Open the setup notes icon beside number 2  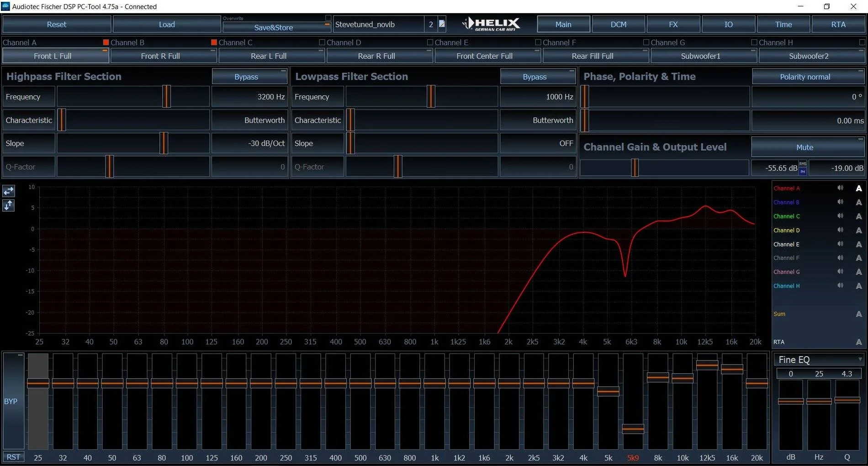[x=442, y=24]
